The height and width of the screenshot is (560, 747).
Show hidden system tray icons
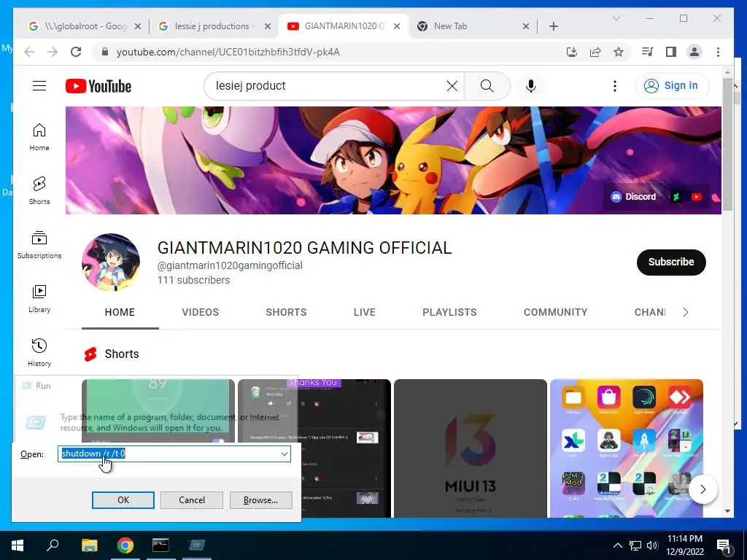[617, 545]
